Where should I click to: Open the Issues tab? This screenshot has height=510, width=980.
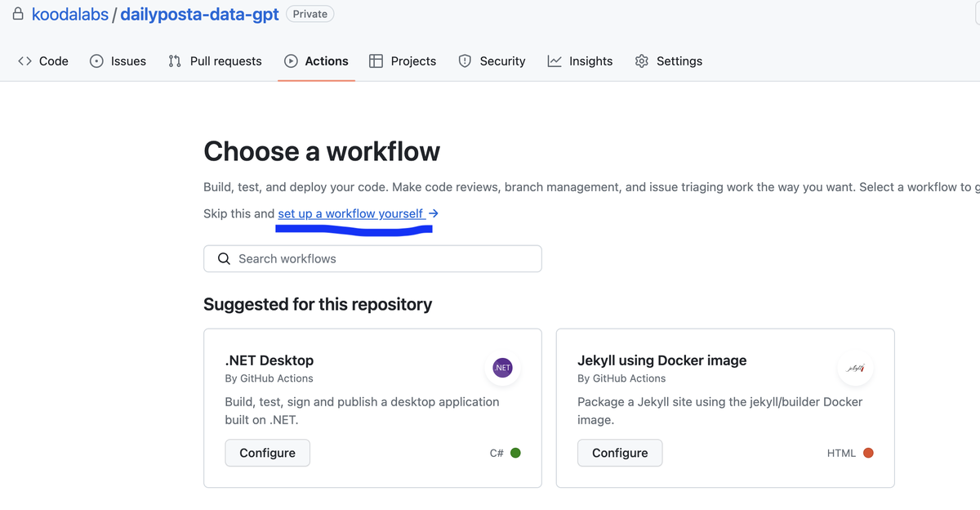pyautogui.click(x=118, y=61)
